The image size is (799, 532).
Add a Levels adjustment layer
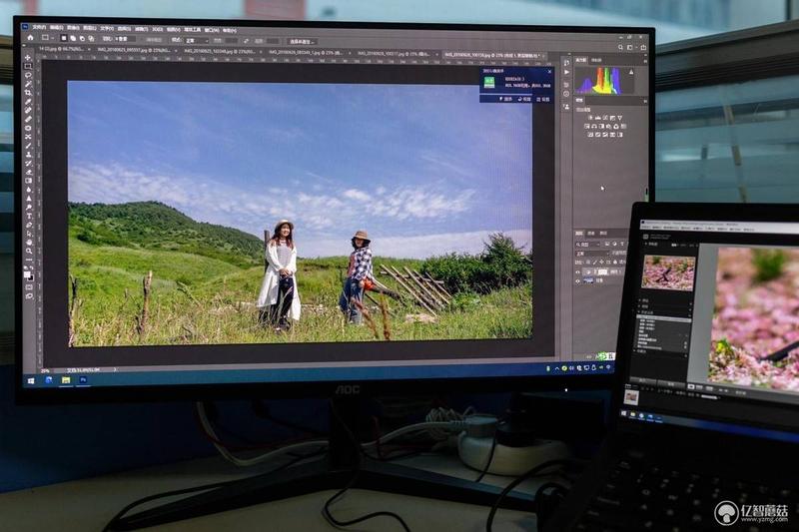click(597, 118)
